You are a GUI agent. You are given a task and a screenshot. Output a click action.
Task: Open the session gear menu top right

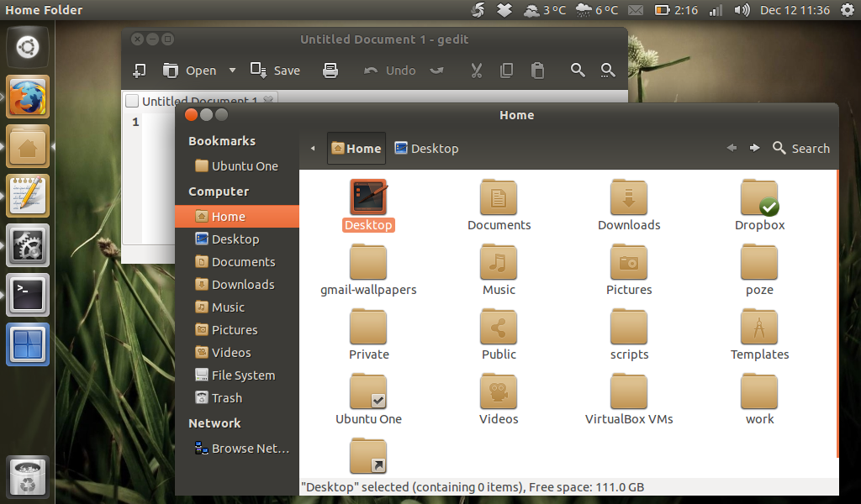[x=848, y=10]
